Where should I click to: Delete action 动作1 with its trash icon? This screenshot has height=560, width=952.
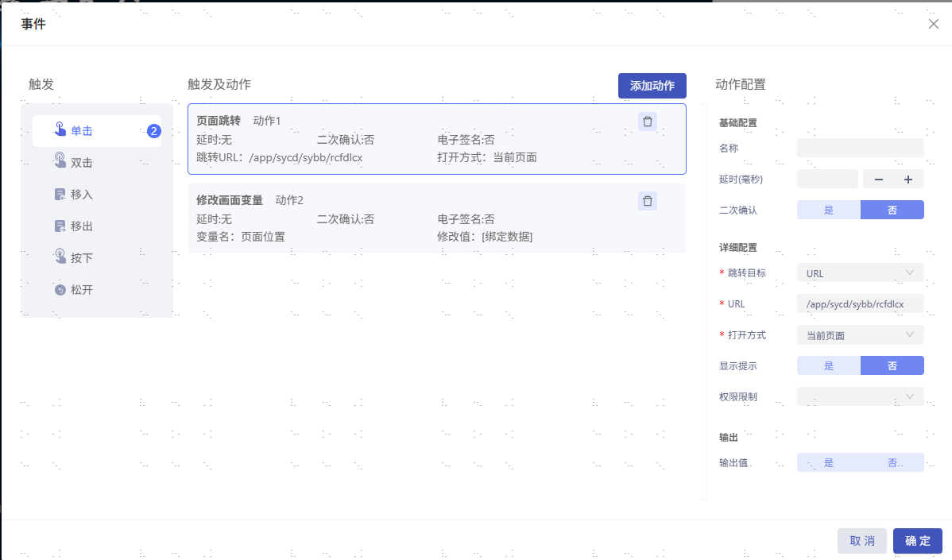point(647,122)
